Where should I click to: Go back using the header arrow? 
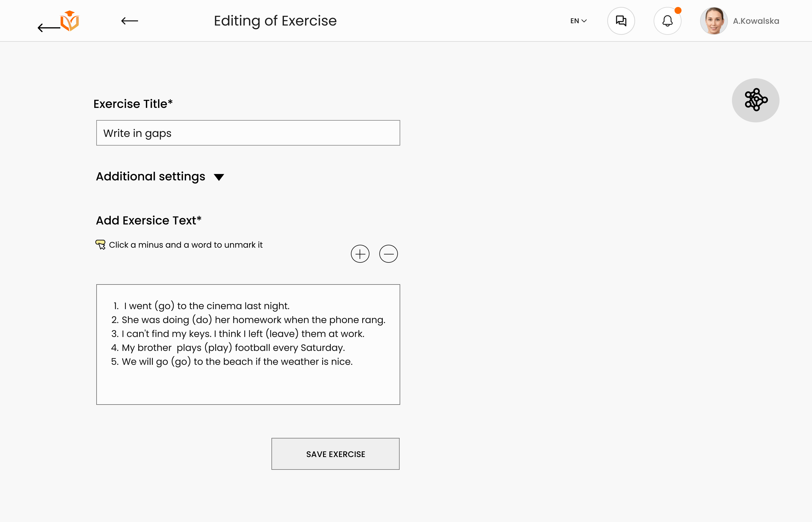point(129,21)
